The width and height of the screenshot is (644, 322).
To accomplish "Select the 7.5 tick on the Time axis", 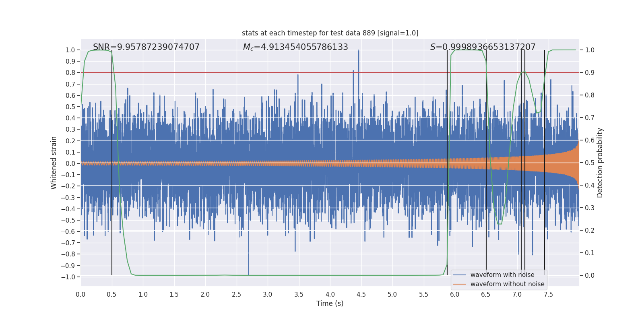I will [548, 294].
